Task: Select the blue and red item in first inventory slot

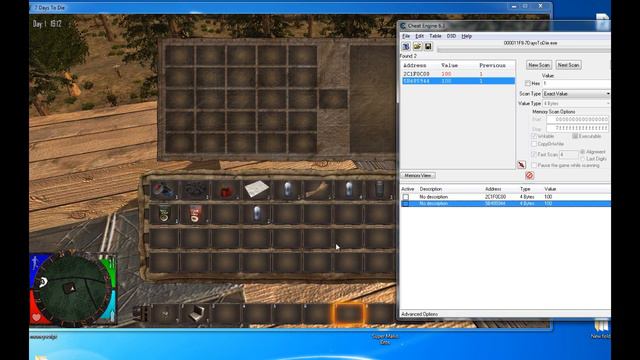Action: [164, 190]
